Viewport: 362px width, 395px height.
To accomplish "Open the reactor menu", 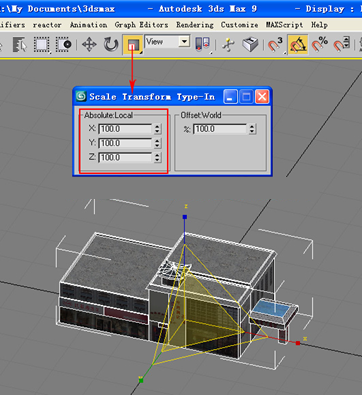I will click(47, 25).
